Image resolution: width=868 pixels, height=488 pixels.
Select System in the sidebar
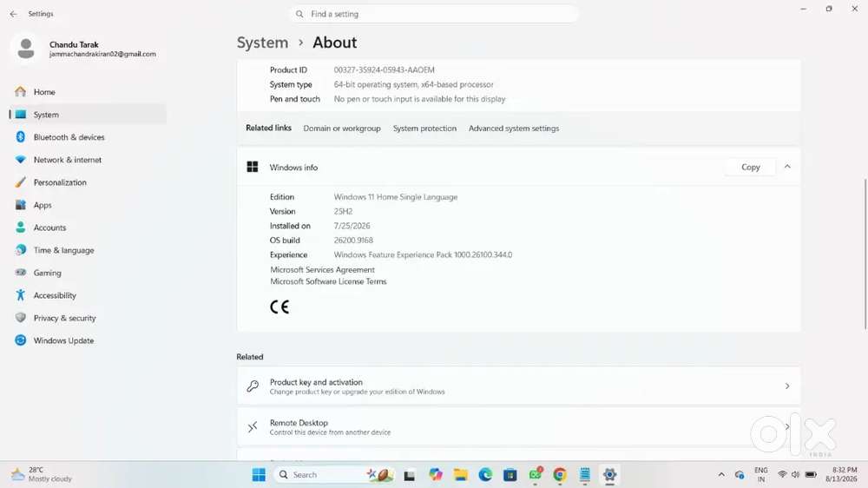pyautogui.click(x=88, y=115)
